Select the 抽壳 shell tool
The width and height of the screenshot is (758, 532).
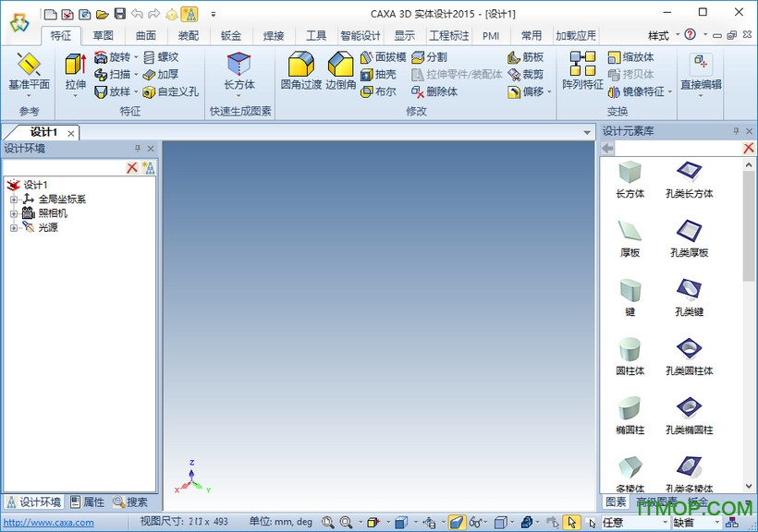pyautogui.click(x=378, y=74)
